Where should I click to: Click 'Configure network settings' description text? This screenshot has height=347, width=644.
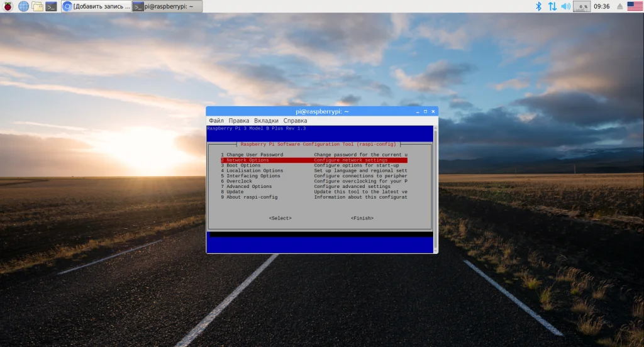[351, 160]
